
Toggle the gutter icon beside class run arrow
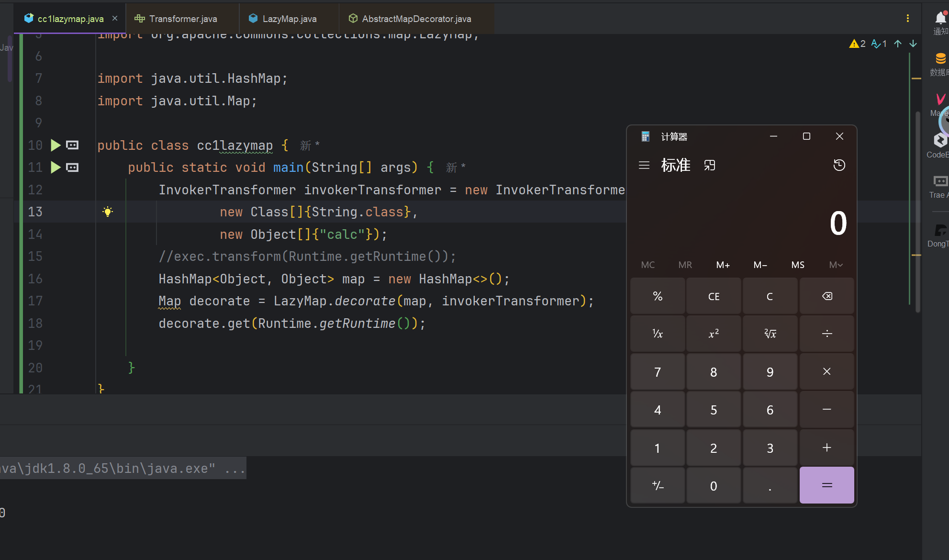72,145
